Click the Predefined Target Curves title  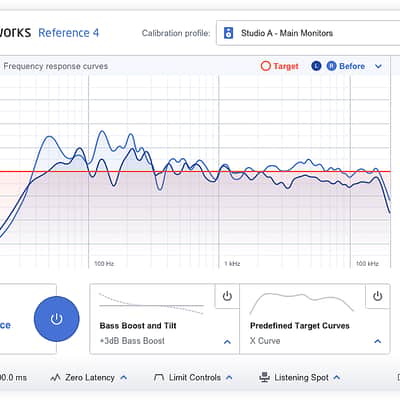coord(300,326)
